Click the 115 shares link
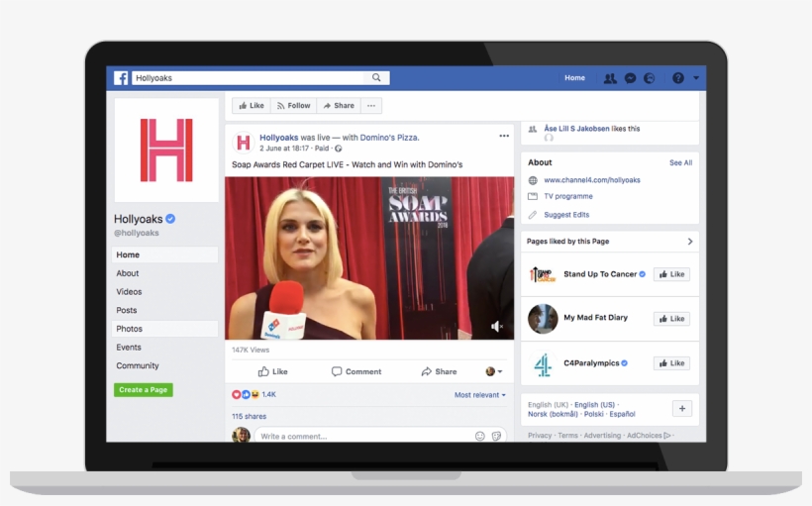This screenshot has height=506, width=812. tap(250, 417)
